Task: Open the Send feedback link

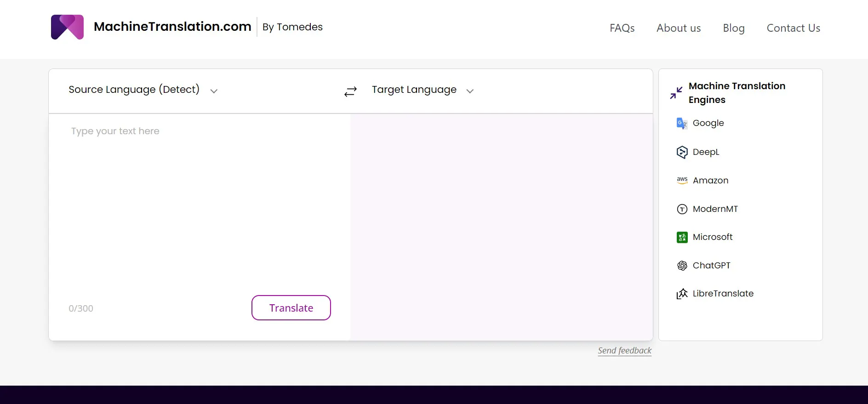Action: [x=625, y=351]
